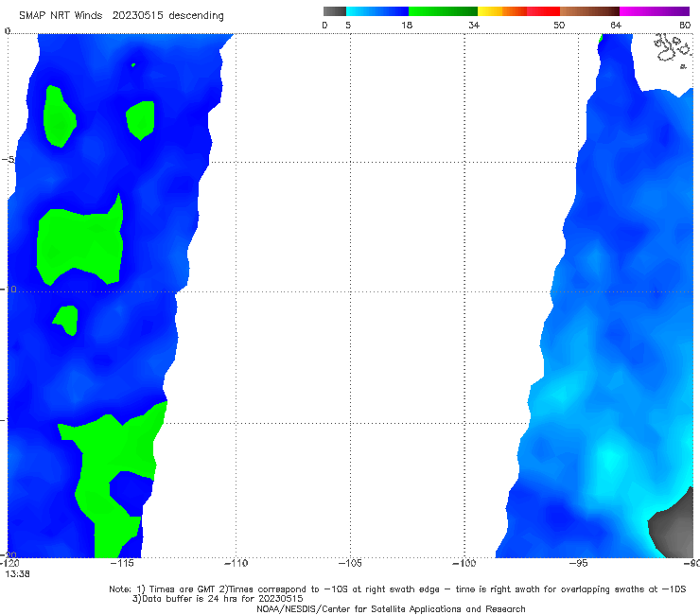
Task: Click the 'SMAP NRT Winds 20230515 descending' title
Action: pyautogui.click(x=121, y=16)
